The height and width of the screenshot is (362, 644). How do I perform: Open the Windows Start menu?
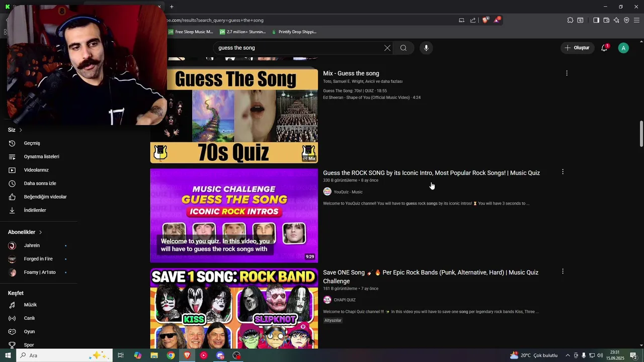coord(8,355)
